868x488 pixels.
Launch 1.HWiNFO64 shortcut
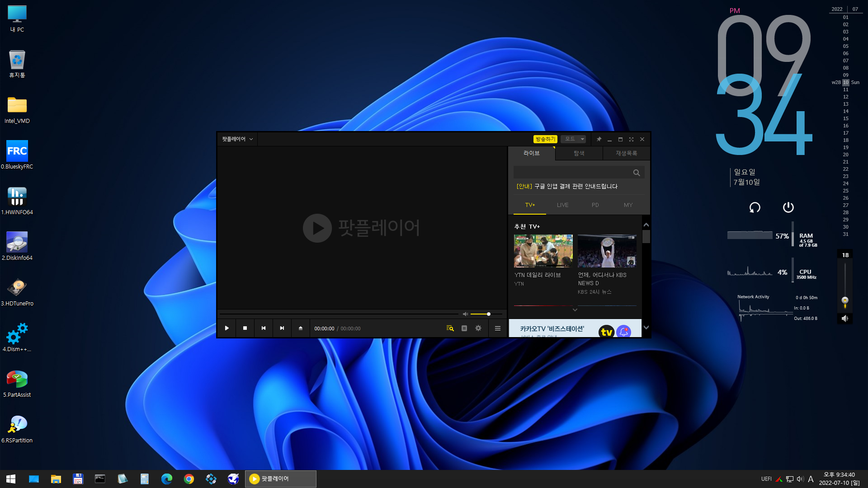pos(17,201)
